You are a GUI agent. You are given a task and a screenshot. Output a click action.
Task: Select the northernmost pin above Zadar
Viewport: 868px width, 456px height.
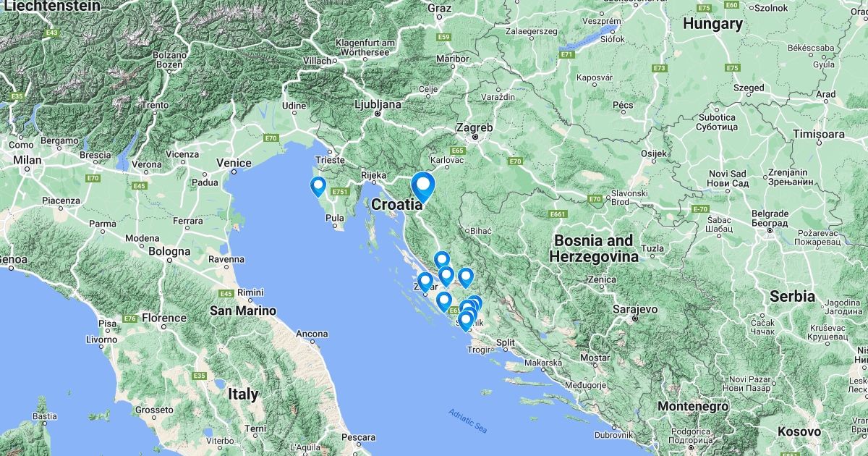coord(441,261)
